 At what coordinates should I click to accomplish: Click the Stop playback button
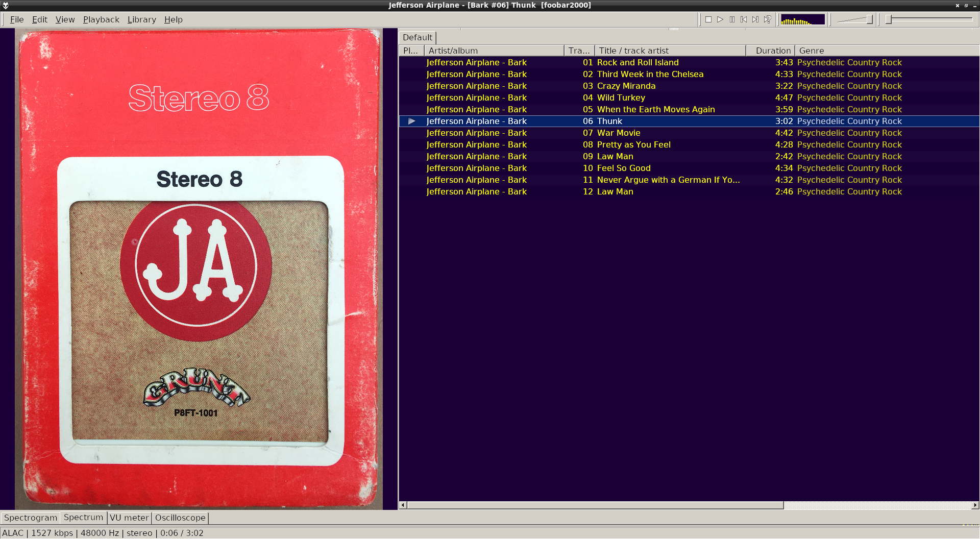[x=708, y=19]
